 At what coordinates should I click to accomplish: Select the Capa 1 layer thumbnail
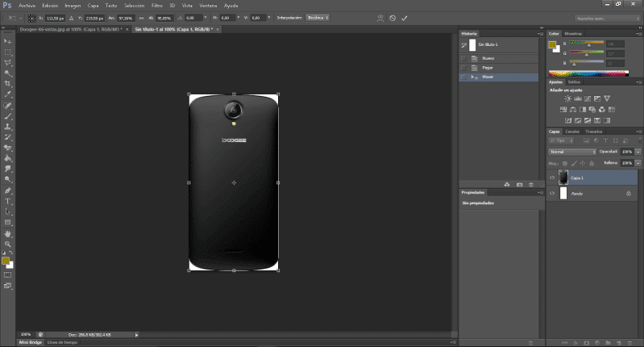563,178
